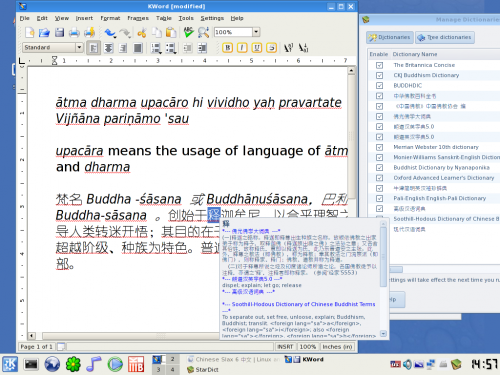Decrease paragraph indent icon
Screen dimensions: 500x375
pyautogui.click(x=188, y=48)
